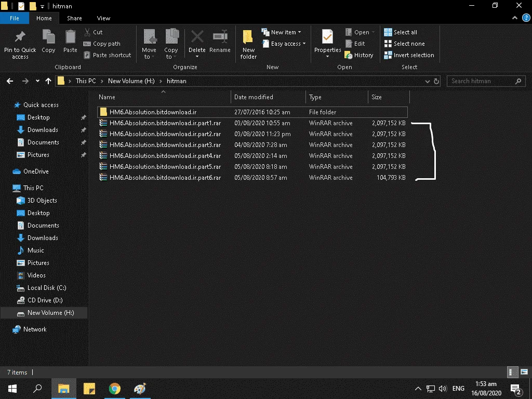Switch to large icons view in the status bar
Viewport: 532px width, 399px height.
point(524,372)
